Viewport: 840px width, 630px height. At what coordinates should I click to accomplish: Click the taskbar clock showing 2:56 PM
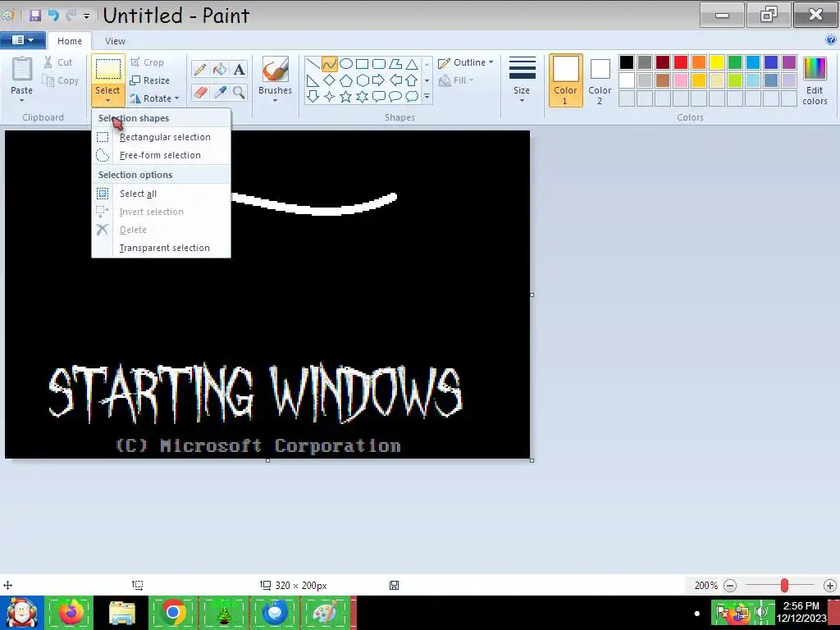(801, 612)
